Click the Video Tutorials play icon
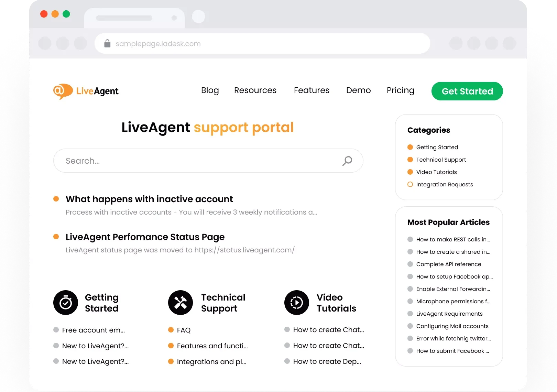Viewport: 557px width, 392px height. tap(297, 303)
